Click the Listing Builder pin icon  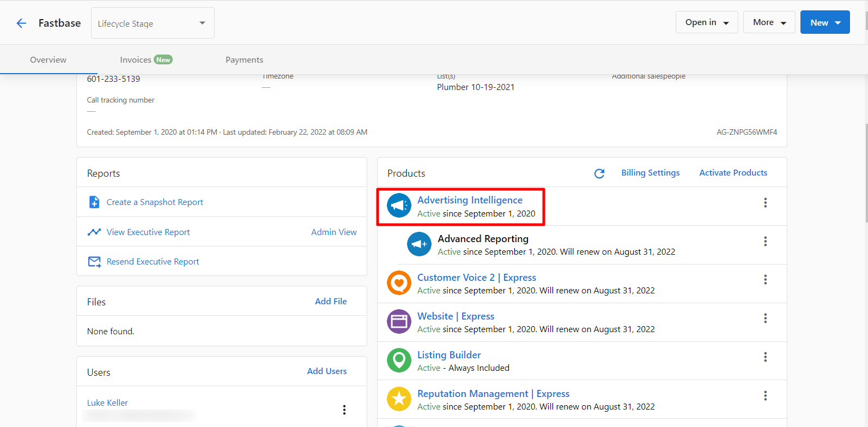(399, 360)
